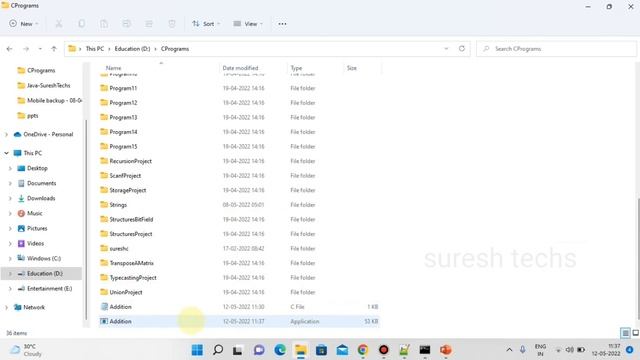Open recent locations chevron
The image size is (640, 360).
(40, 49)
